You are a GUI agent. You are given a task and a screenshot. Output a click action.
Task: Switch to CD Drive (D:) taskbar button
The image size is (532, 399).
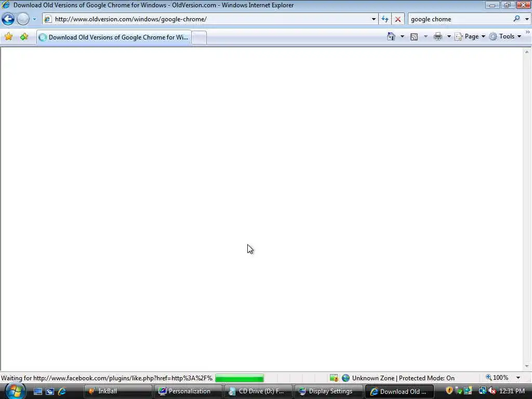tap(258, 391)
